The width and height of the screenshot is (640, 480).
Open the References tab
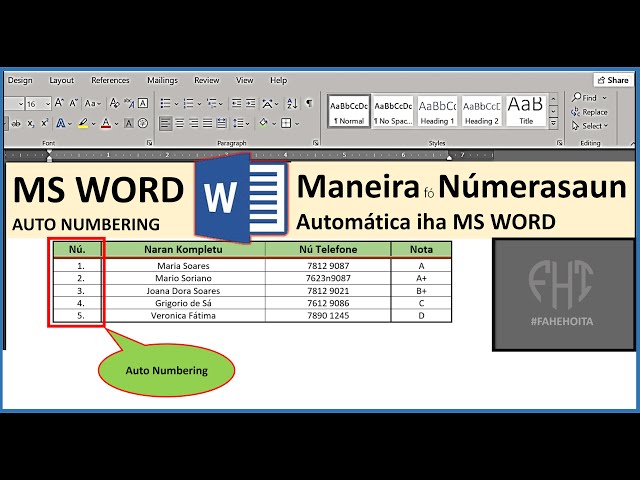(x=110, y=80)
